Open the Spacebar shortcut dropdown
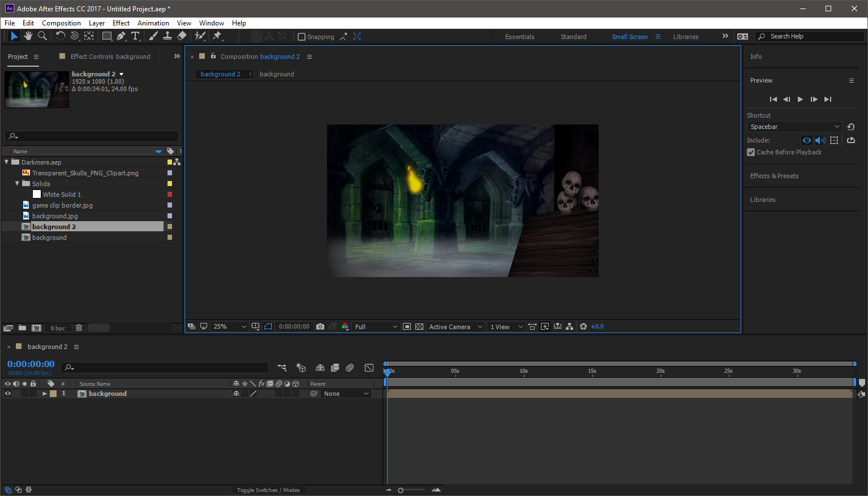 tap(794, 127)
